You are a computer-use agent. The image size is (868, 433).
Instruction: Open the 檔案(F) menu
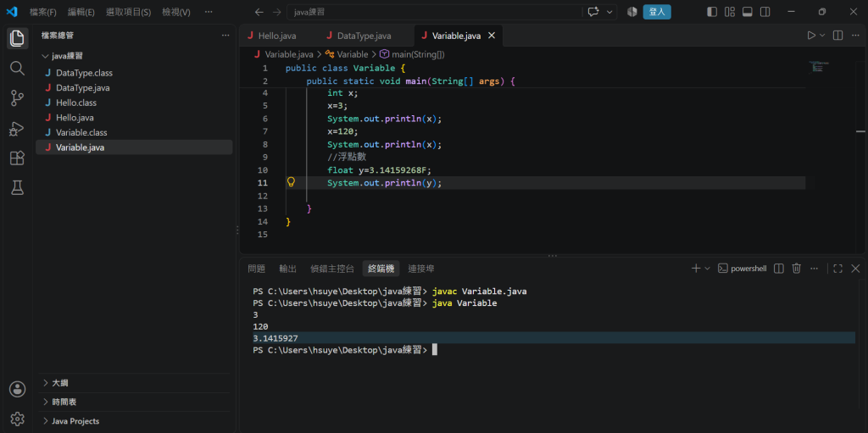43,12
